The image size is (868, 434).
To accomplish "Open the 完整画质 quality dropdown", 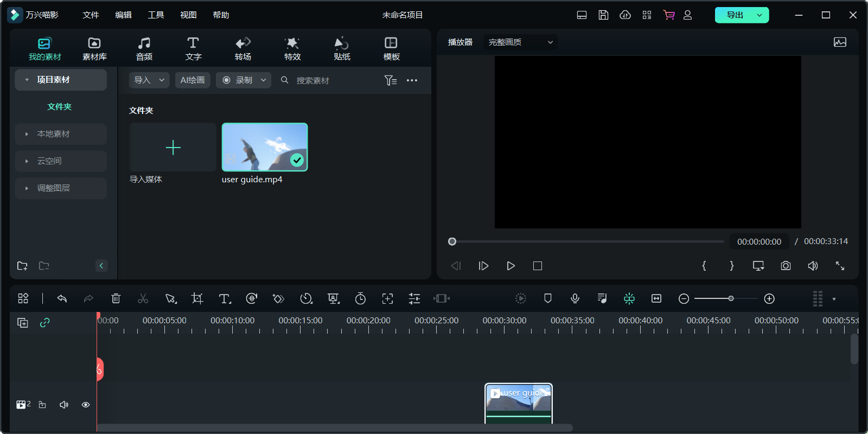I will tap(520, 42).
